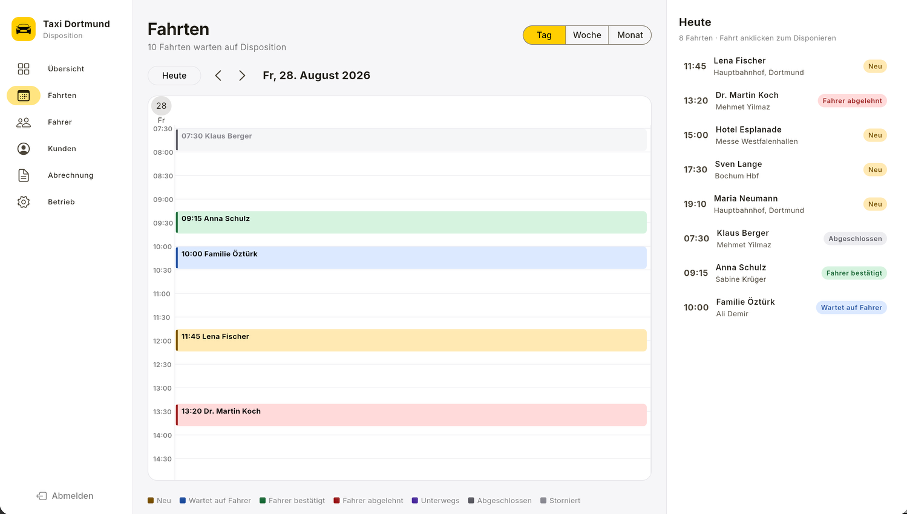Select Dr. Martin Koch ride in Heute list
This screenshot has height=514, width=908.
785,101
